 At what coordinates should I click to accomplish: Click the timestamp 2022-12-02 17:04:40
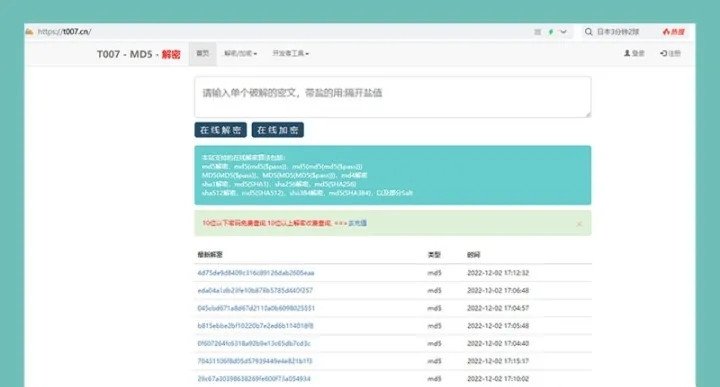coord(498,343)
